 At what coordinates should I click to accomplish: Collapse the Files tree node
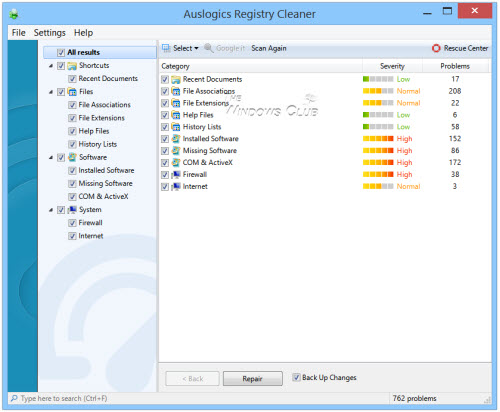(51, 92)
